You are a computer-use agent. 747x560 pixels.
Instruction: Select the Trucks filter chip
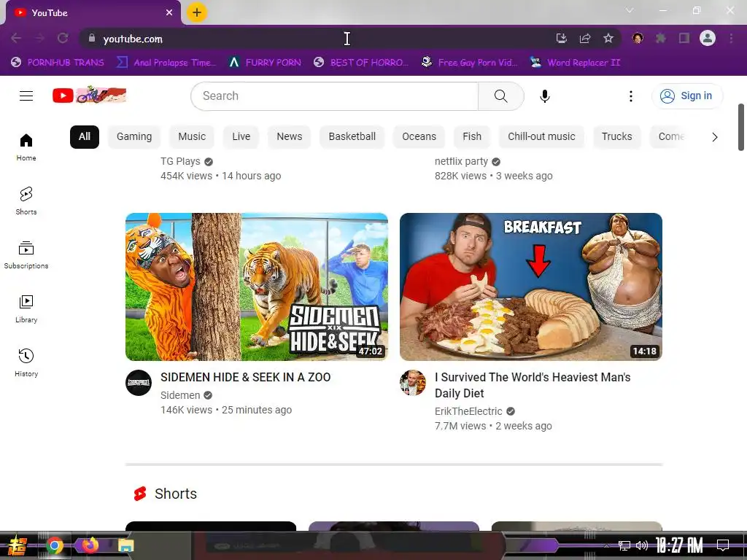(x=617, y=136)
